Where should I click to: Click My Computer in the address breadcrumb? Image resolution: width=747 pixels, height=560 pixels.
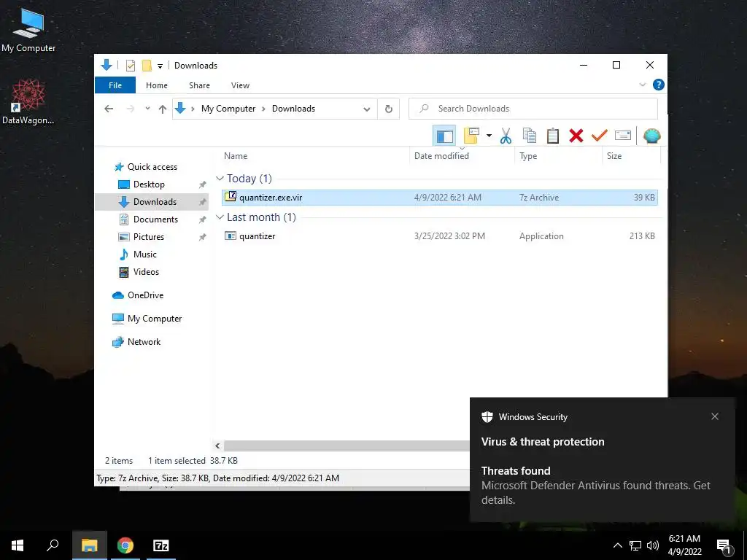pyautogui.click(x=228, y=109)
